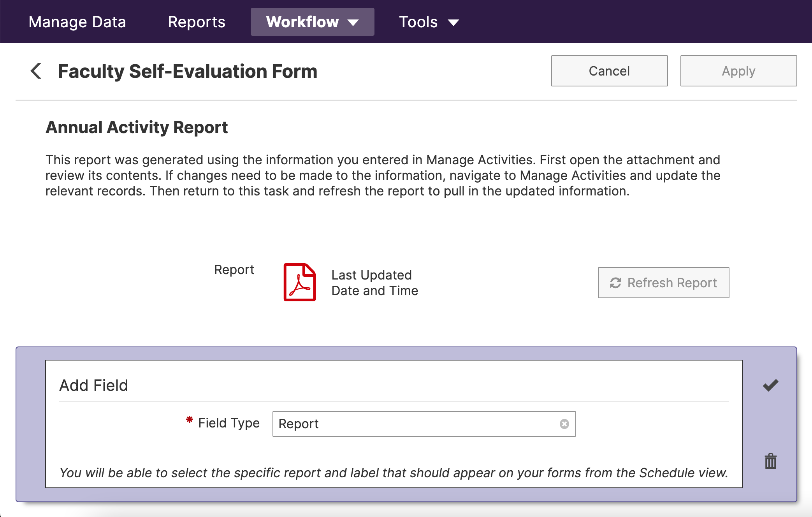The image size is (812, 517).
Task: Confirm the field with the checkmark icon
Action: 770,385
